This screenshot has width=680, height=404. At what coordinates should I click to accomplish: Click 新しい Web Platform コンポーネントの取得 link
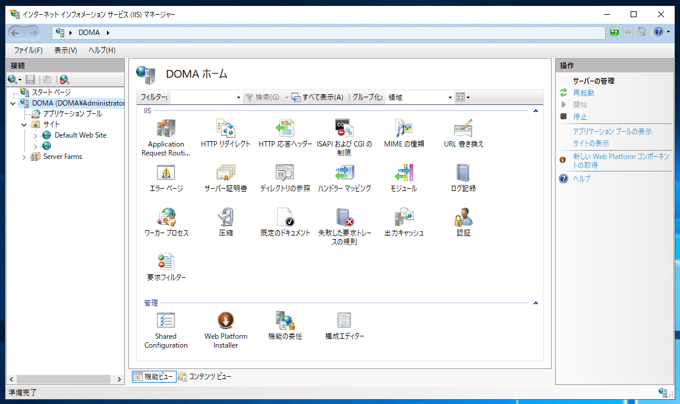(x=621, y=161)
